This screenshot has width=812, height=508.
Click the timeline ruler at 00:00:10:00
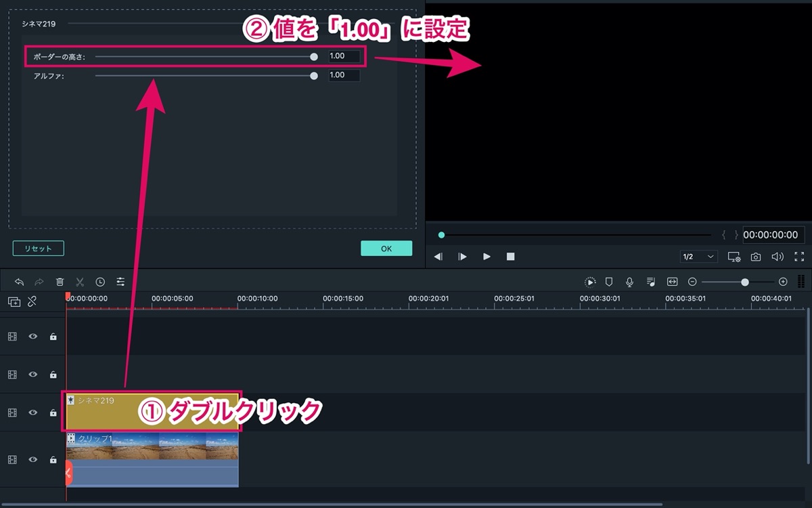258,298
